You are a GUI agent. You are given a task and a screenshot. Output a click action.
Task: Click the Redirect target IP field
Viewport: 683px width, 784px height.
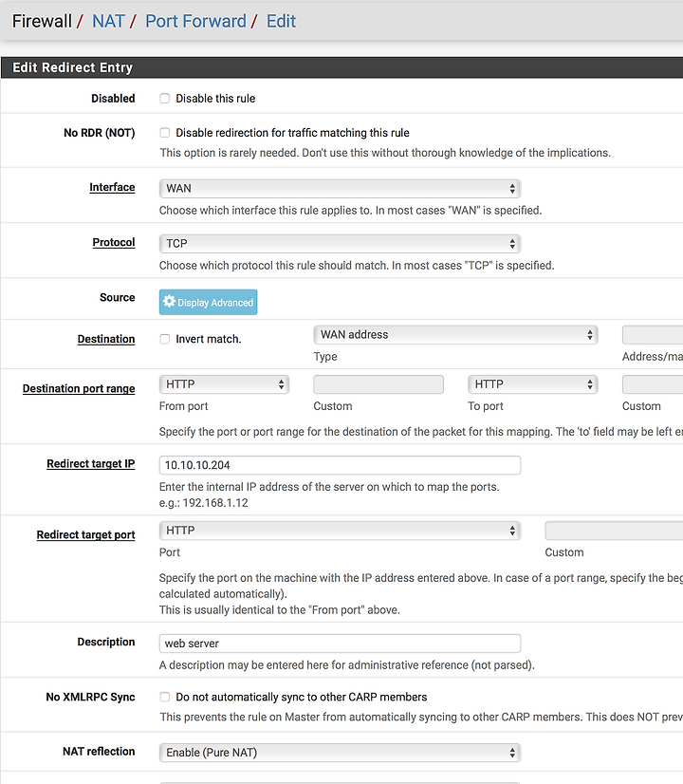[x=340, y=465]
